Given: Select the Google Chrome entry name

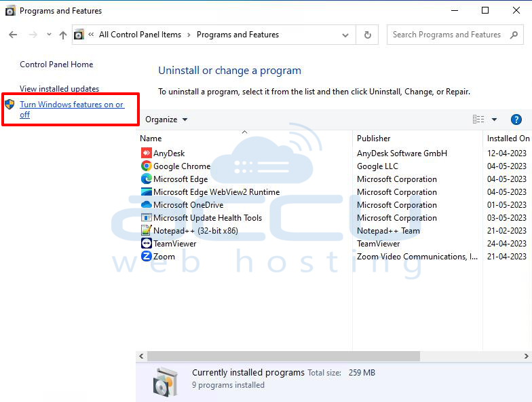Looking at the screenshot, I should coord(182,166).
